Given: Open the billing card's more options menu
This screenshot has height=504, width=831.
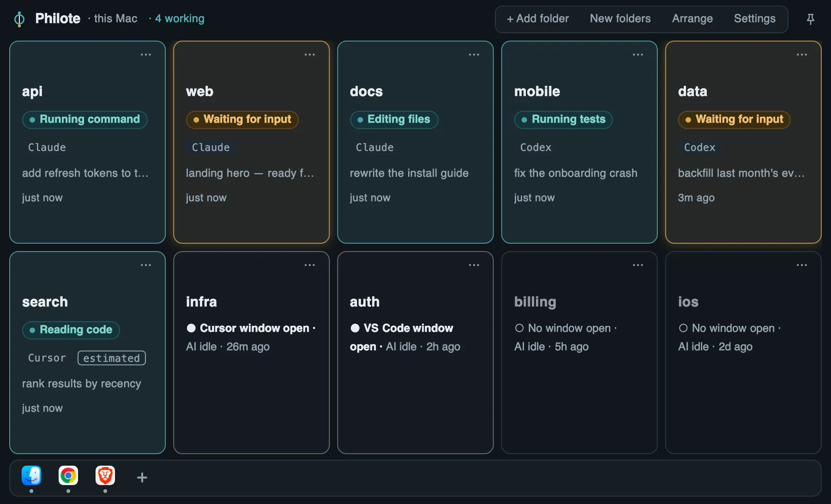Looking at the screenshot, I should [x=638, y=265].
